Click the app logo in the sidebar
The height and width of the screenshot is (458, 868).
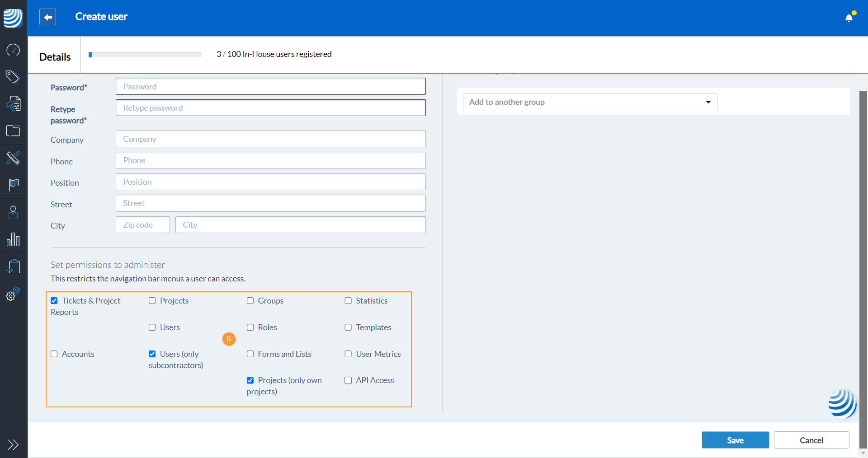pos(13,18)
